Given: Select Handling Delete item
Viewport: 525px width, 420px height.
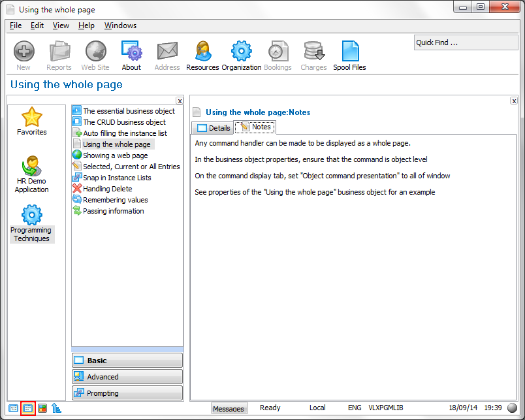Looking at the screenshot, I should pos(108,189).
